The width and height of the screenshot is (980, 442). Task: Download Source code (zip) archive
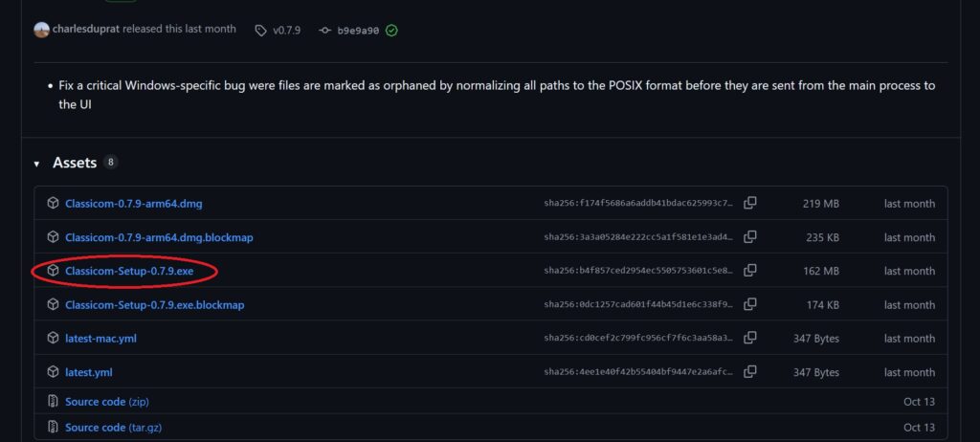click(x=106, y=401)
